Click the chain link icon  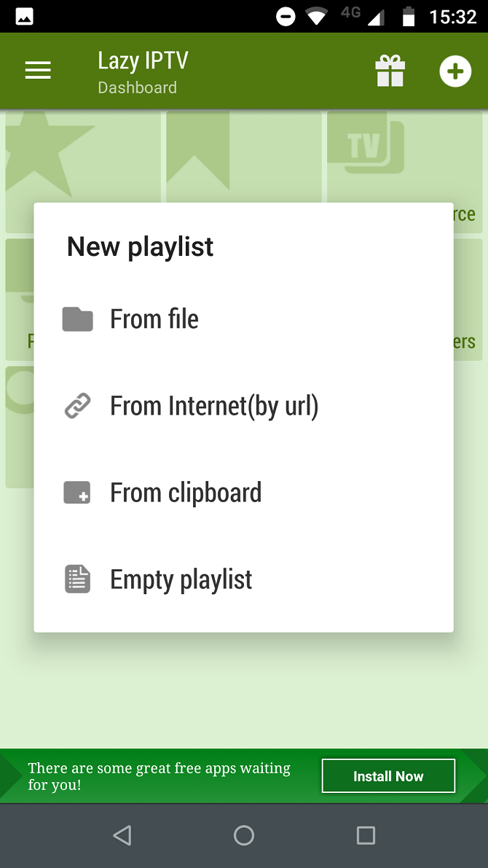(77, 406)
